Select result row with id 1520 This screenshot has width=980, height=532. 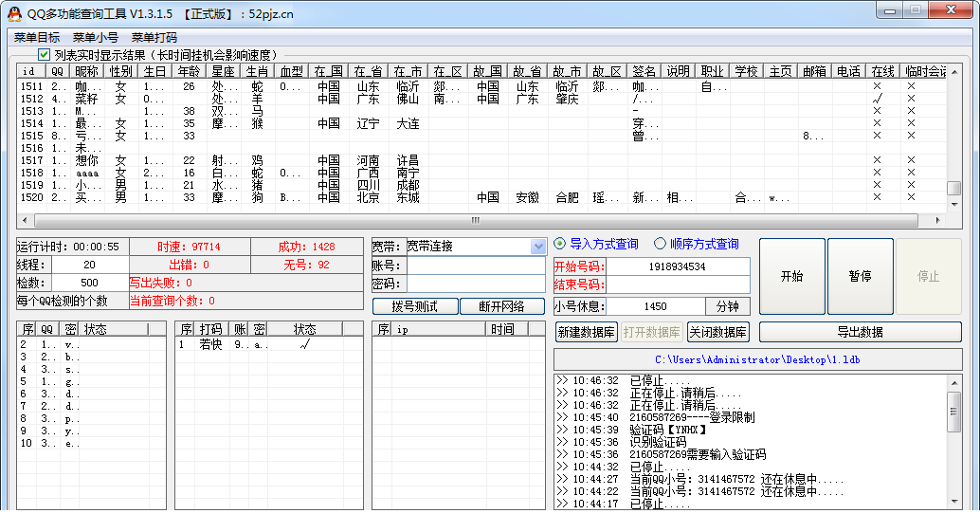481,197
